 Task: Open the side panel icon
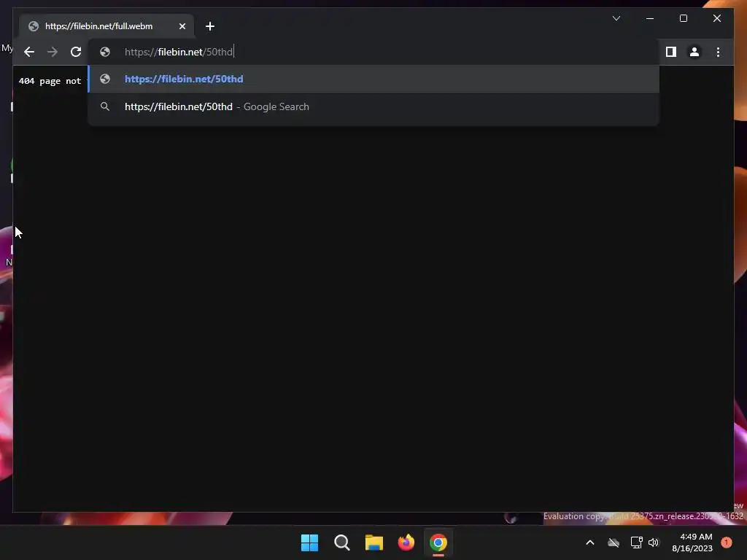(x=671, y=52)
